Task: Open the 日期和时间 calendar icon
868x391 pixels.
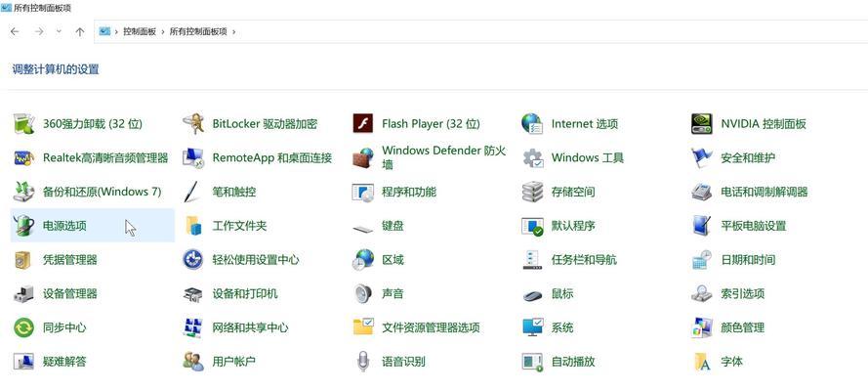Action: pyautogui.click(x=702, y=260)
